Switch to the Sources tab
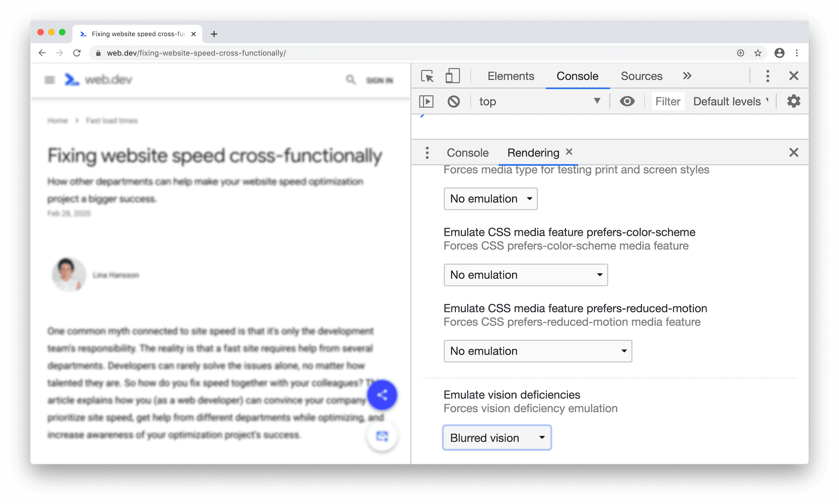839x504 pixels. coord(642,75)
